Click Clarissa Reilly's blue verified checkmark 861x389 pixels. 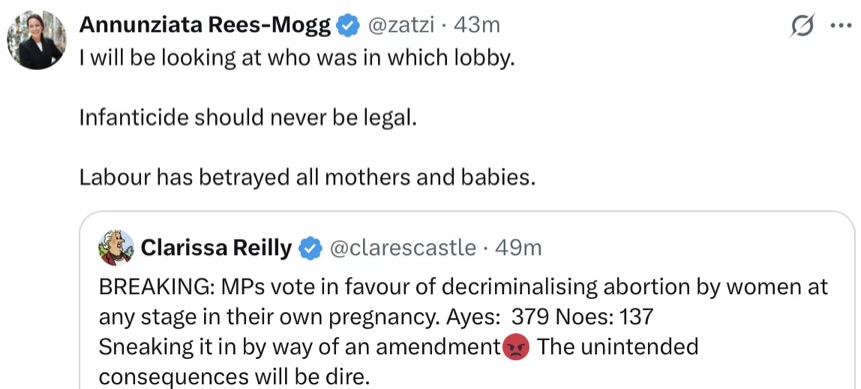(310, 249)
